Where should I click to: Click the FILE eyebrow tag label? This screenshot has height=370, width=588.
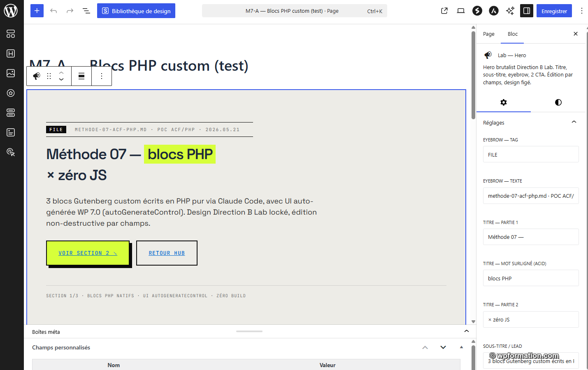coord(56,129)
